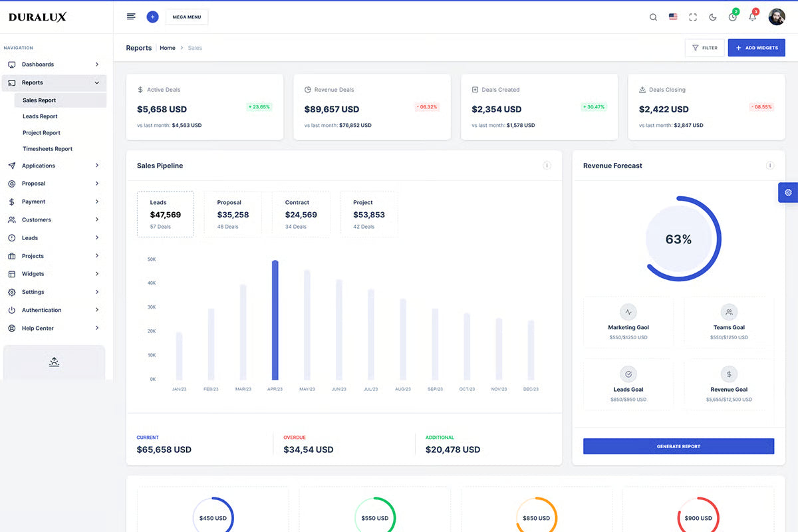This screenshot has width=798, height=532.
Task: Click the search magnifier icon in header
Action: [x=653, y=17]
